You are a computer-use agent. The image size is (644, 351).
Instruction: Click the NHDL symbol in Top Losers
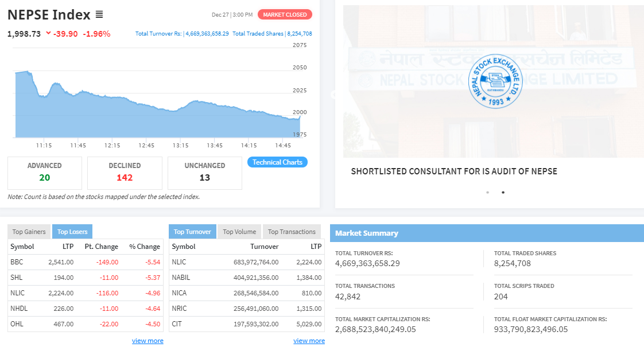coord(19,309)
